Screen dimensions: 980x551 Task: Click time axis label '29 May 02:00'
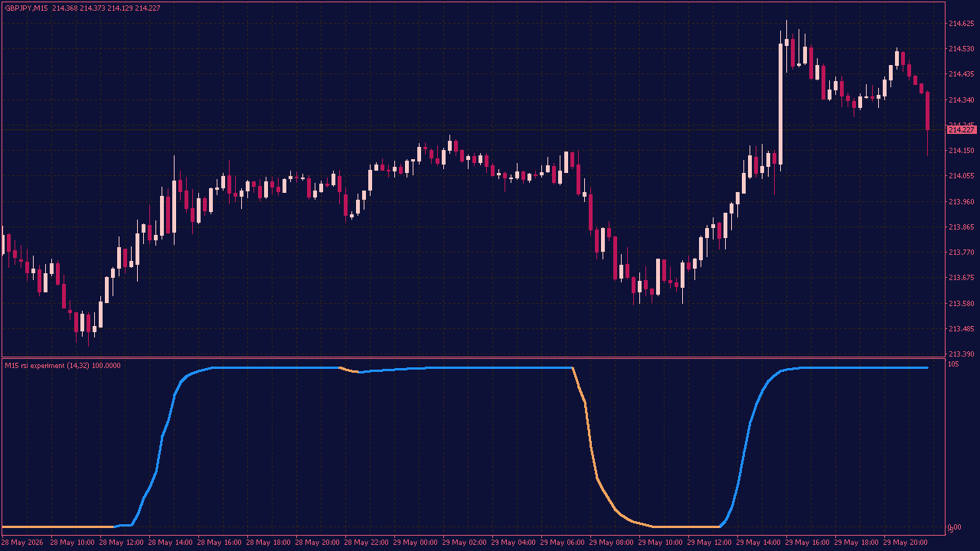tap(465, 543)
